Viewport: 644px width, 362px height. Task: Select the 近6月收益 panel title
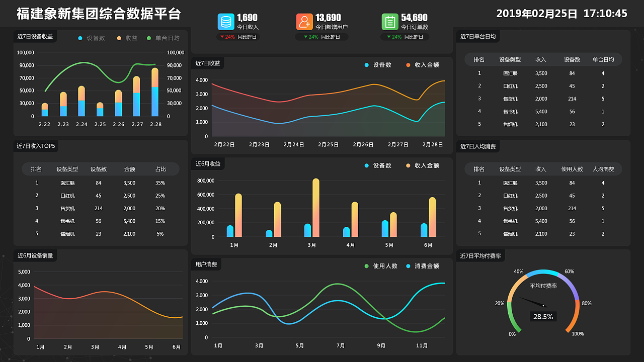(208, 164)
